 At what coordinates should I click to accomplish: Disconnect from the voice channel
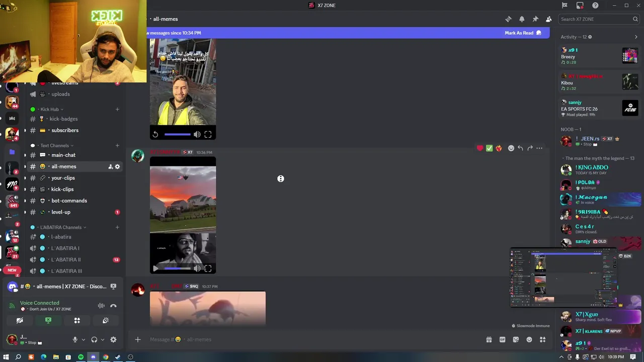pos(114,306)
